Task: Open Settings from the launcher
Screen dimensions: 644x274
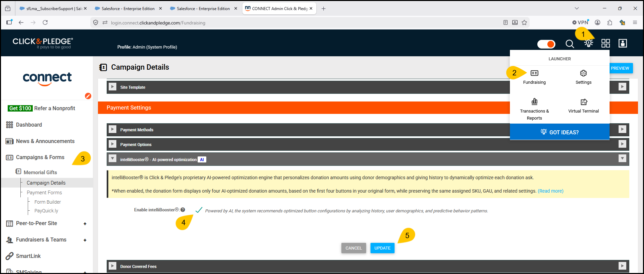Action: pos(583,77)
